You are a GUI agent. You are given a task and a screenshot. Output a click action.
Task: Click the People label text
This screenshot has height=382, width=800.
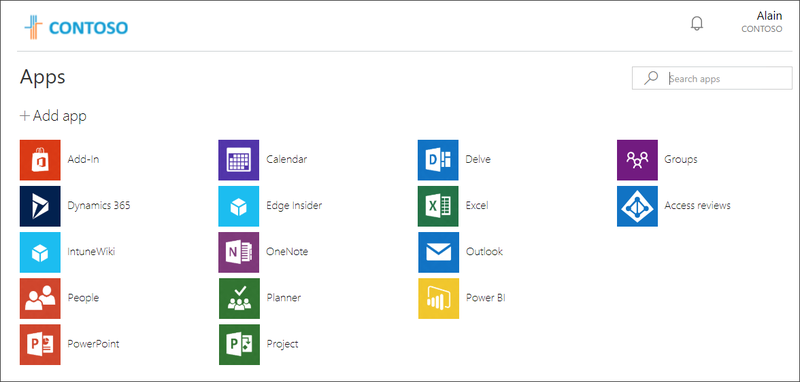click(x=83, y=298)
